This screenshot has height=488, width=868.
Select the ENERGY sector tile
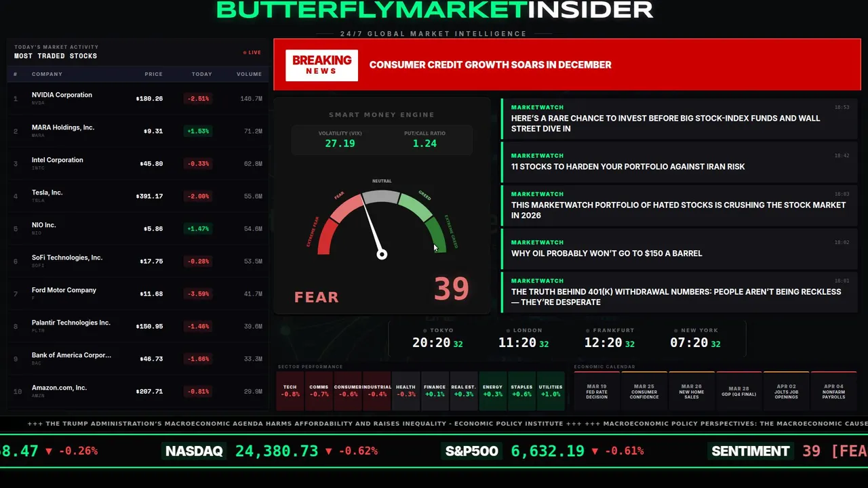click(493, 391)
